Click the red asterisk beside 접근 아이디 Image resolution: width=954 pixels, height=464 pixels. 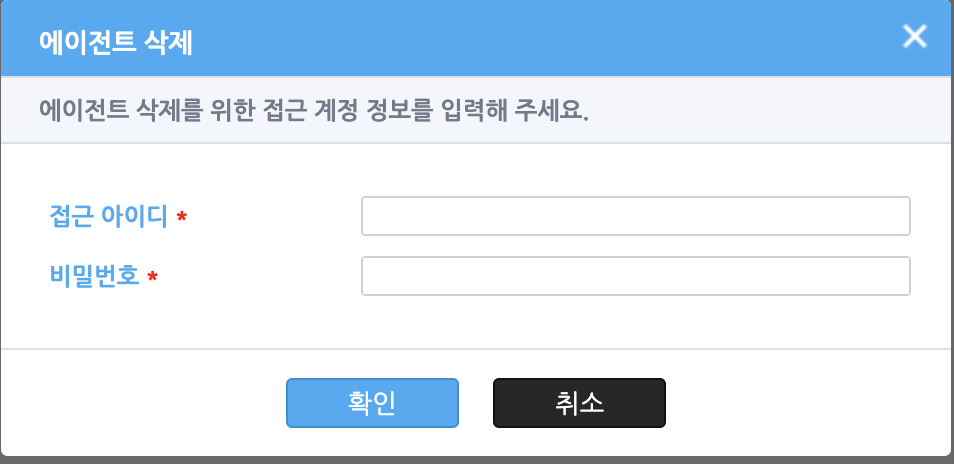(181, 216)
